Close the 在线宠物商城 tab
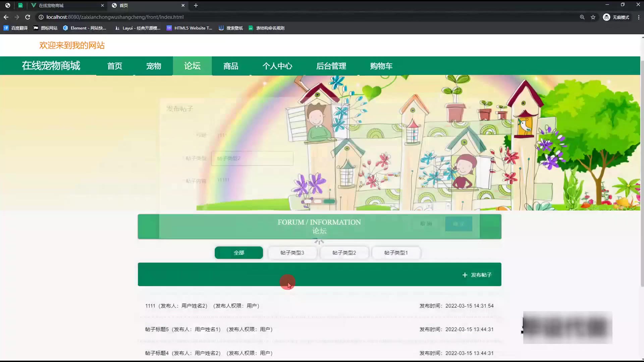Screen dimensions: 644x362 click(102, 5)
